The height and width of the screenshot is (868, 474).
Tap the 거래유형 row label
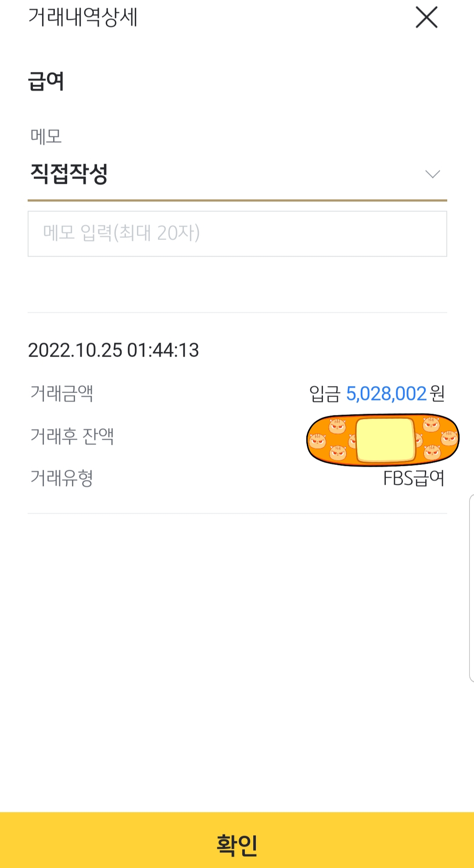(x=61, y=478)
